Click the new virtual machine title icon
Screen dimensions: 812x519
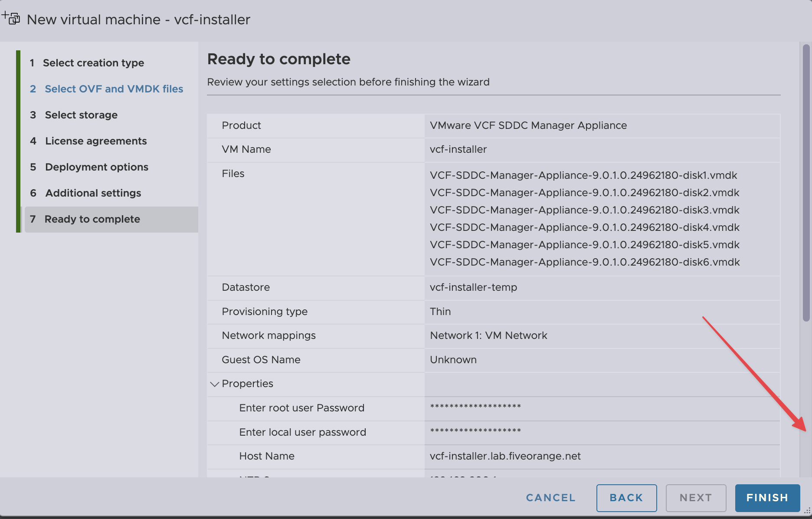[x=11, y=18]
